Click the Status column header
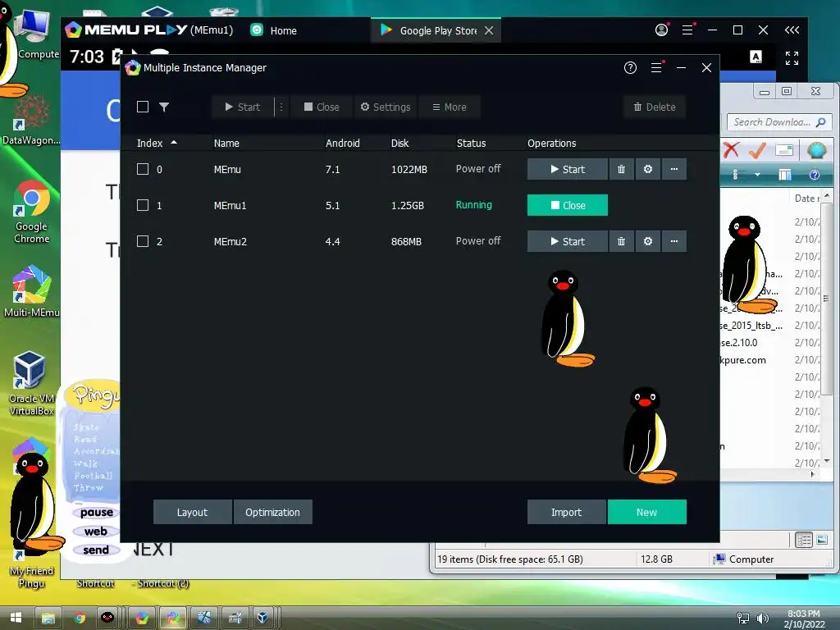This screenshot has width=840, height=630. (x=471, y=143)
